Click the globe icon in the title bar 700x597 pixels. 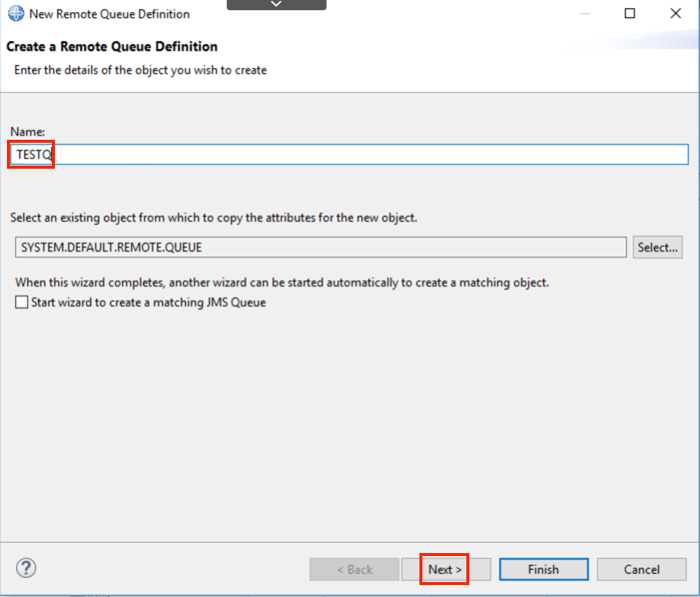16,13
